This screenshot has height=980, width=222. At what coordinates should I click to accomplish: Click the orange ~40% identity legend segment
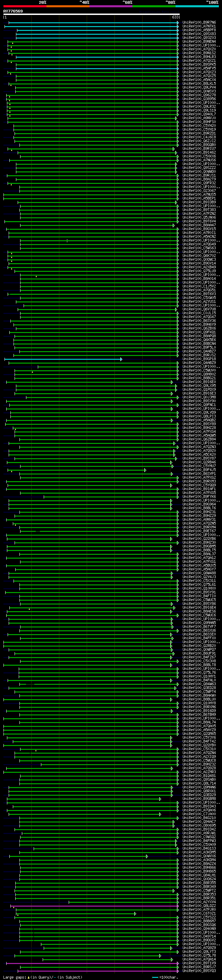[68, 6]
